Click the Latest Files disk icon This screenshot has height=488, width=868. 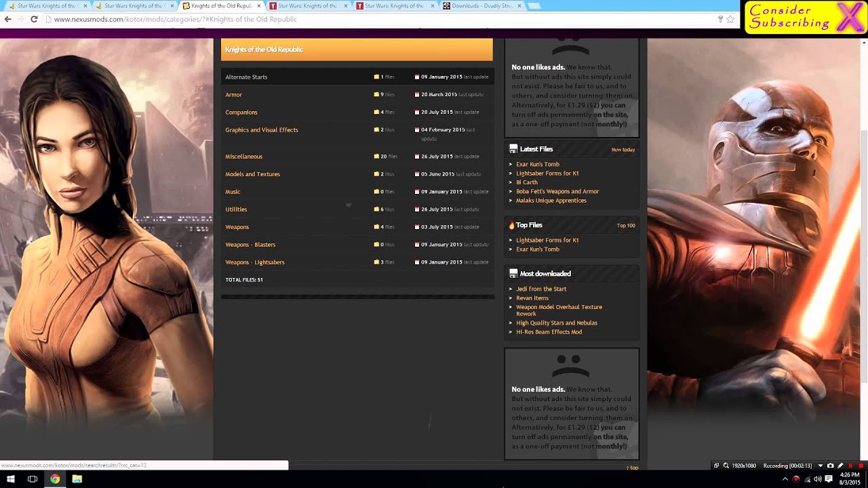tap(513, 149)
